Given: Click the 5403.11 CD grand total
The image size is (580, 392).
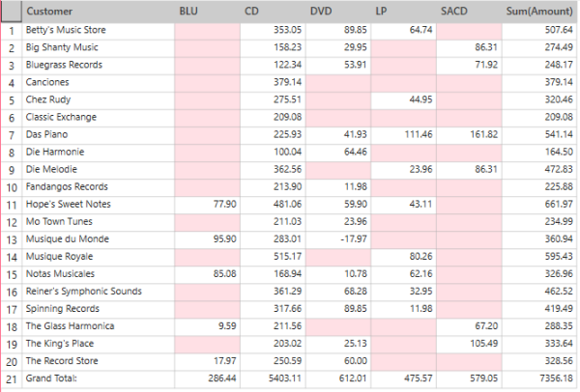Looking at the screenshot, I should coord(273,378).
